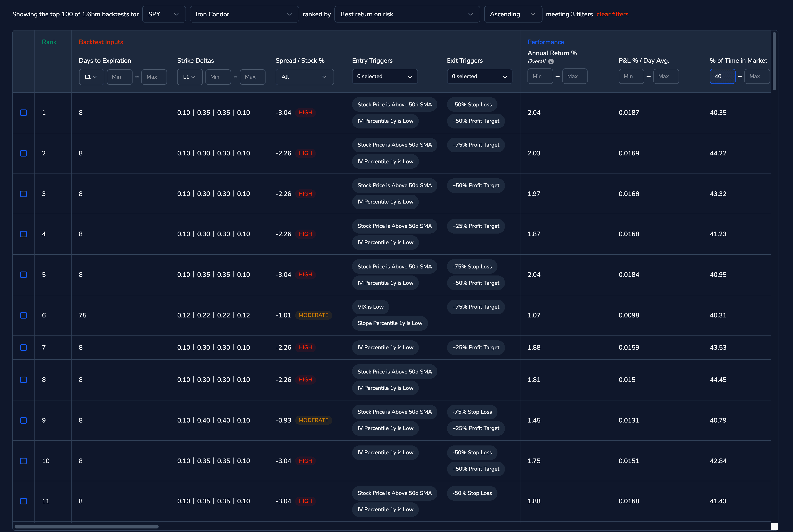Click P&L % / Day Min field
This screenshot has height=532, width=793.
(x=631, y=76)
